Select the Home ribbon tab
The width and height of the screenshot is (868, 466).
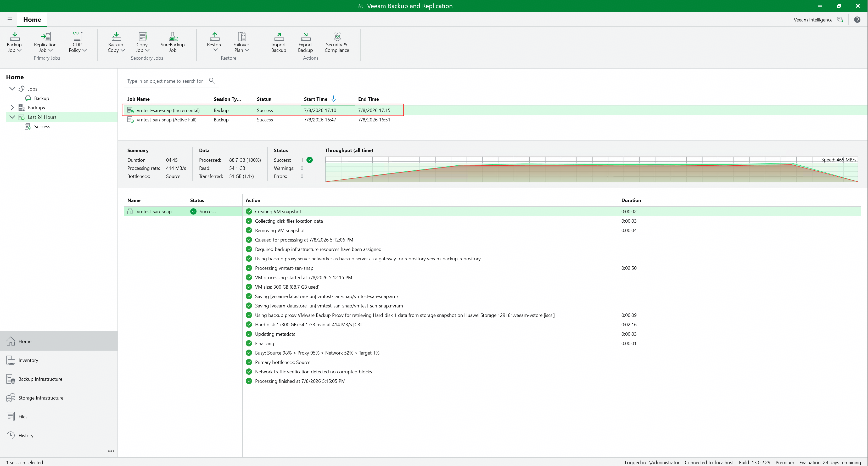tap(32, 20)
